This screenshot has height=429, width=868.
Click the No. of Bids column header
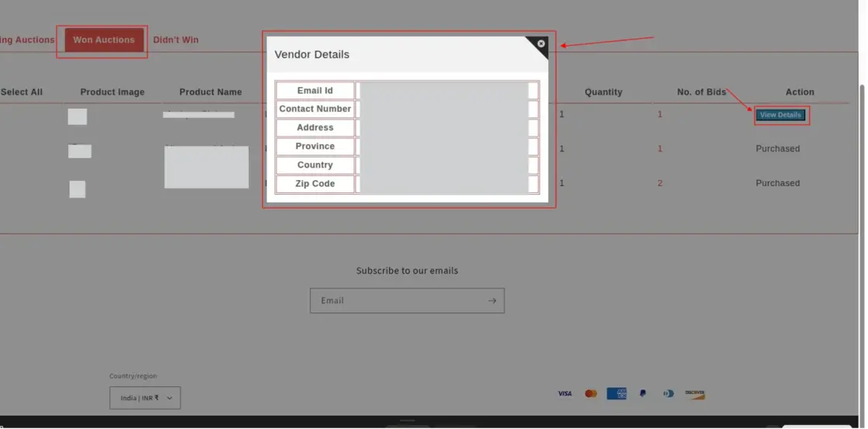click(x=701, y=92)
